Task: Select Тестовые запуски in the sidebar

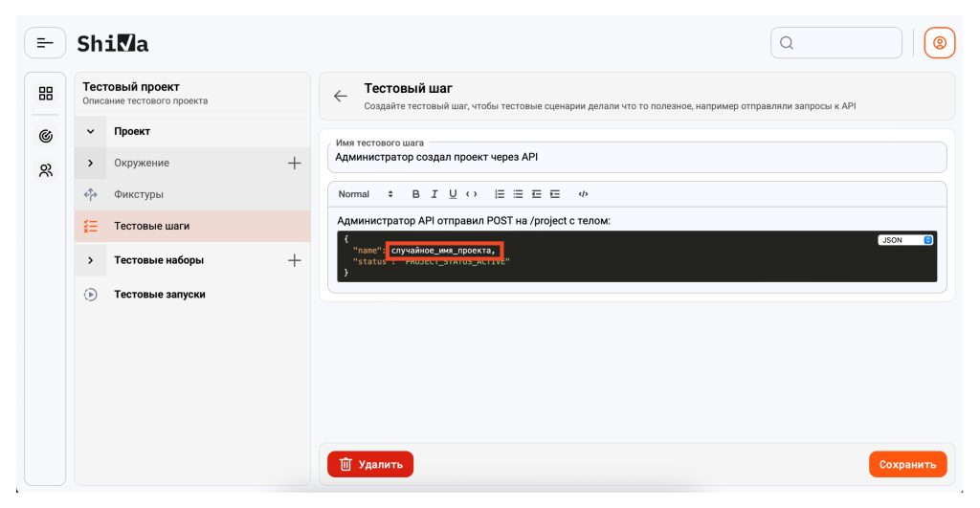Action: point(159,295)
